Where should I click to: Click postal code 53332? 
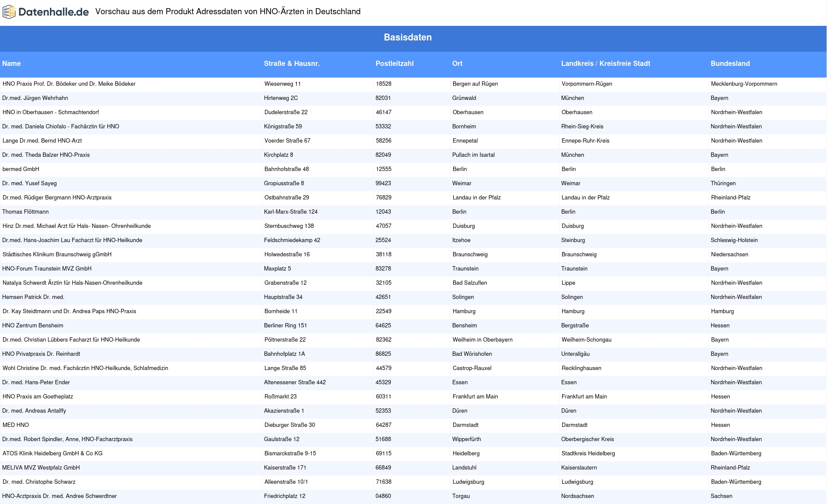[383, 127]
